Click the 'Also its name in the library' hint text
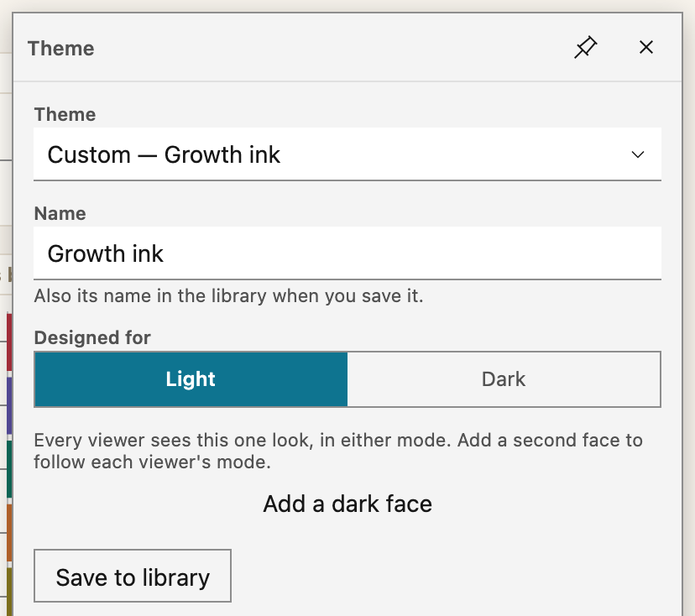This screenshot has height=616, width=695. coord(228,295)
